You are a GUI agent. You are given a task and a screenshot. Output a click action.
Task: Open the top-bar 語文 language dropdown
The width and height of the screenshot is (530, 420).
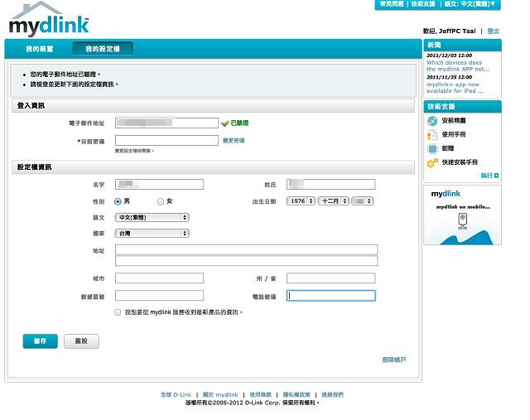(x=470, y=4)
